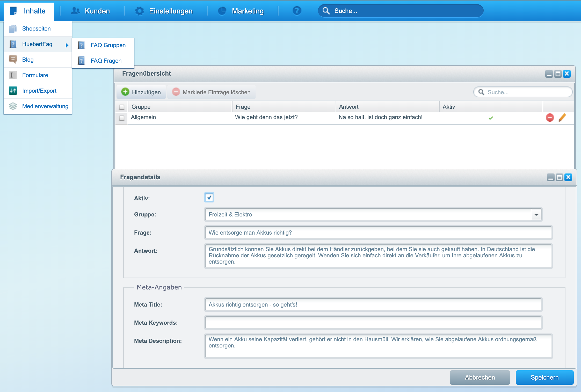Viewport: 581px width, 392px height.
Task: Click magnifier icon in Fragenübersicht search
Action: pyautogui.click(x=481, y=92)
